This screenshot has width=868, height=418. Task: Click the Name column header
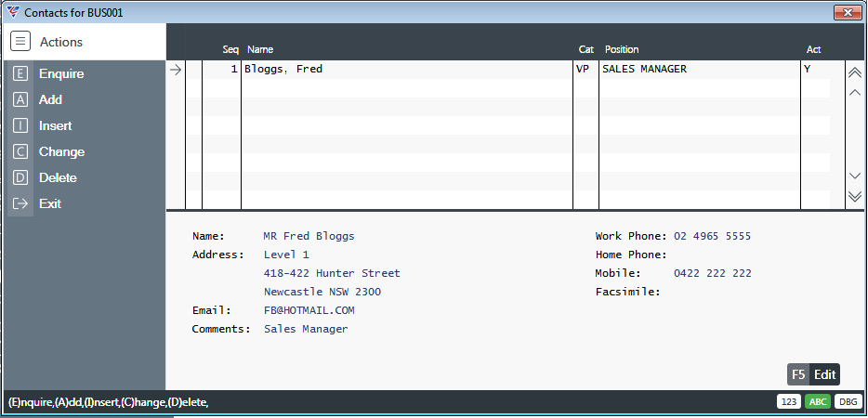pos(260,49)
